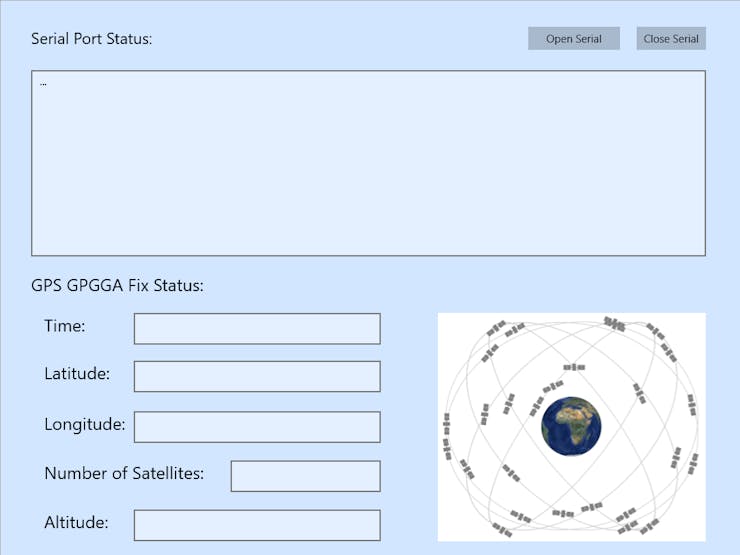This screenshot has width=740, height=555.
Task: Click the 'GPS GPGGA Fix Status:' heading
Action: pos(118,286)
